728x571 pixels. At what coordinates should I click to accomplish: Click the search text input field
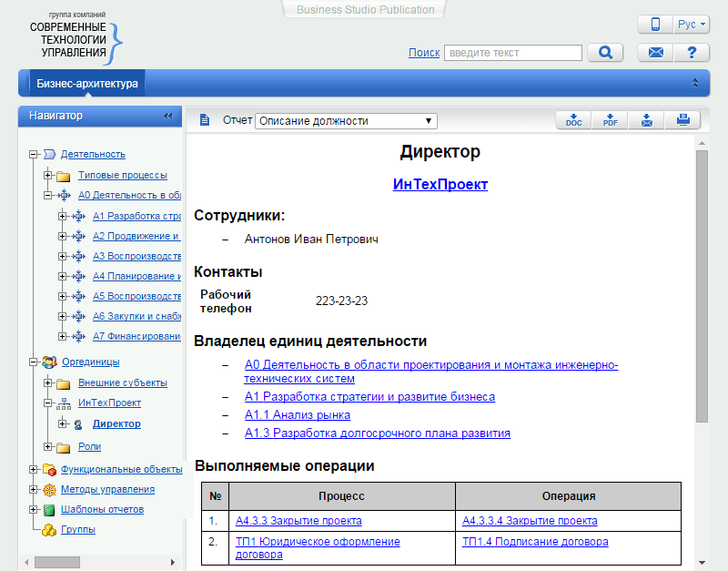(512, 53)
